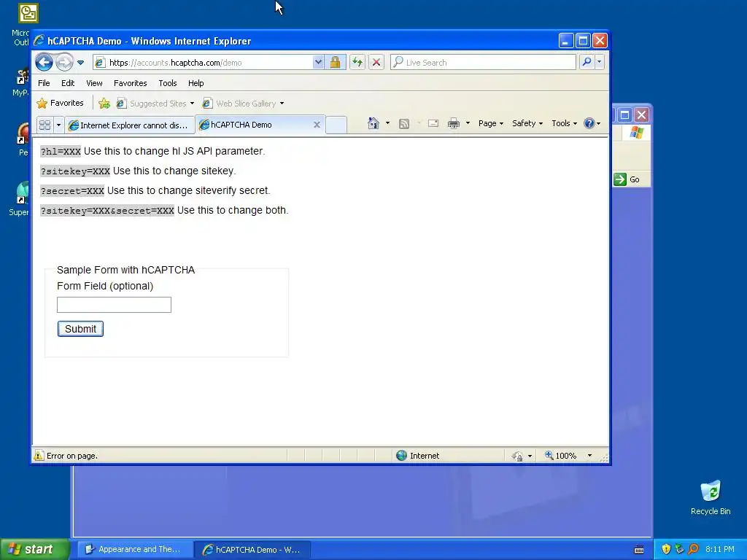Viewport: 747px width, 560px height.
Task: Click the Home icon
Action: click(373, 123)
